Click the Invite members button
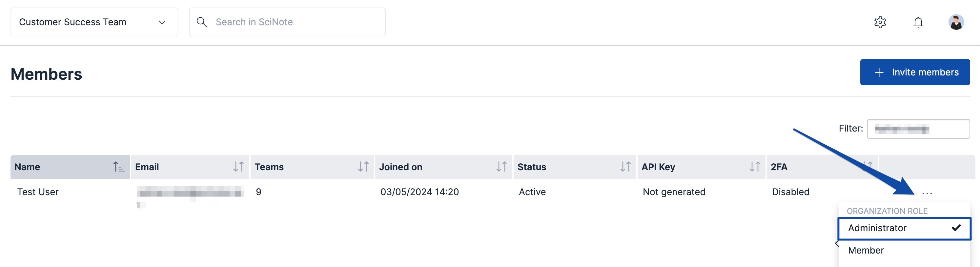This screenshot has height=267, width=980. point(914,72)
